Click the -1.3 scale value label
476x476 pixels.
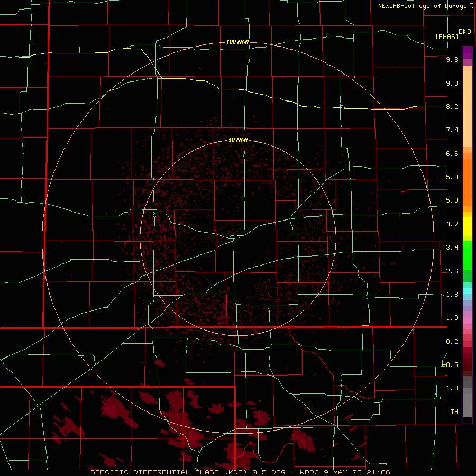coord(450,388)
